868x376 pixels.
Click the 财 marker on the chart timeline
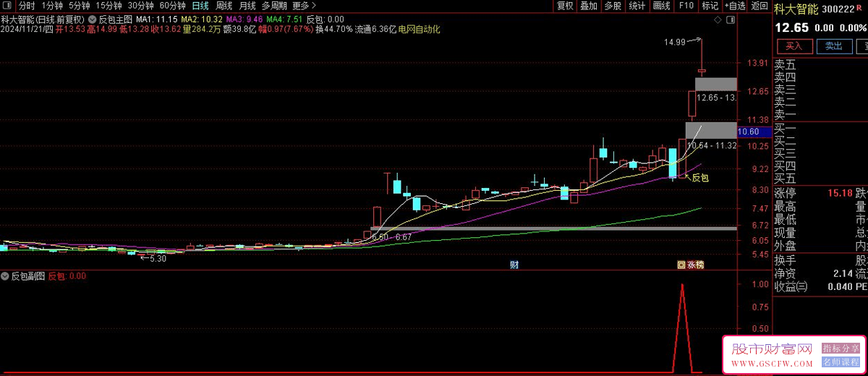coord(514,265)
